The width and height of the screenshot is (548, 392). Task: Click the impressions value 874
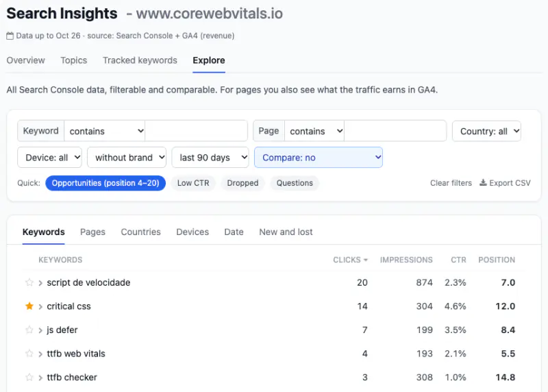[x=424, y=282]
